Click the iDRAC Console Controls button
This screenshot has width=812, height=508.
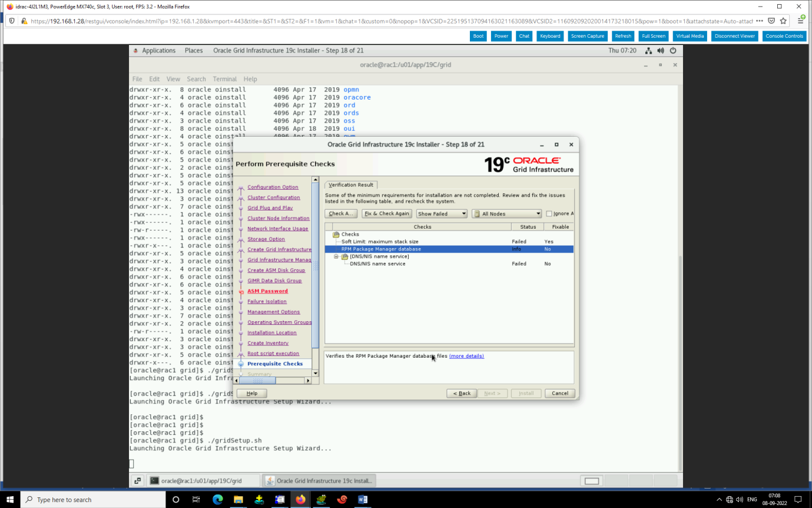point(784,36)
